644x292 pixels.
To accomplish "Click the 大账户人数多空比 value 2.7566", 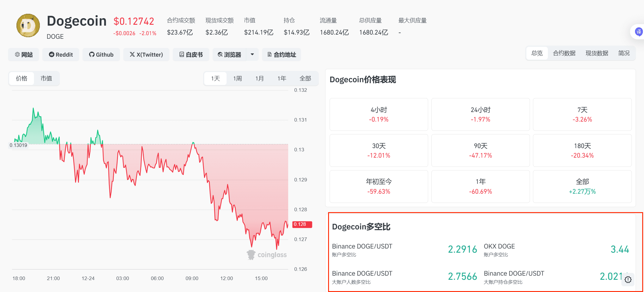I will coord(462,277).
